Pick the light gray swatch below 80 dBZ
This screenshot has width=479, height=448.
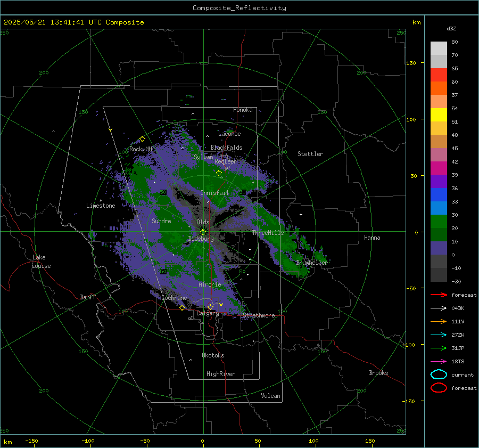(x=439, y=48)
